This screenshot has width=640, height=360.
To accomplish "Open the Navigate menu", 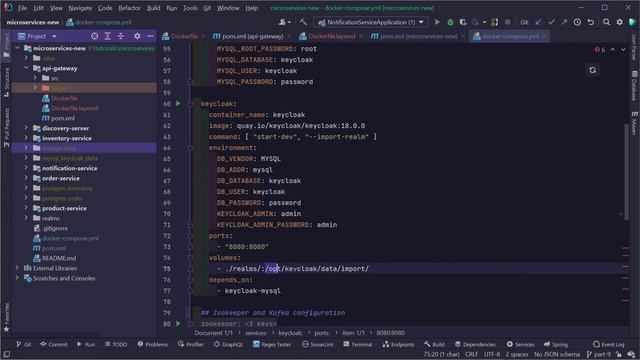I will tap(80, 8).
